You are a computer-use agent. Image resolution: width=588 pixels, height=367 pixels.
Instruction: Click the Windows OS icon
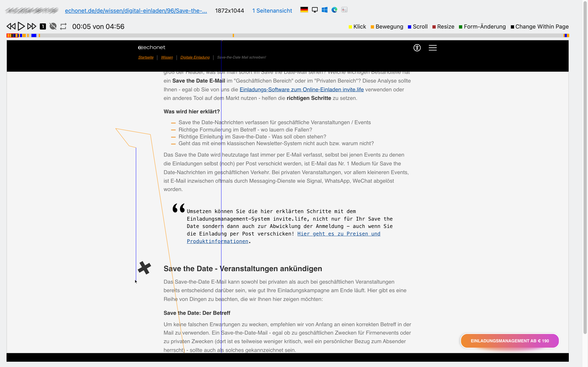point(324,10)
